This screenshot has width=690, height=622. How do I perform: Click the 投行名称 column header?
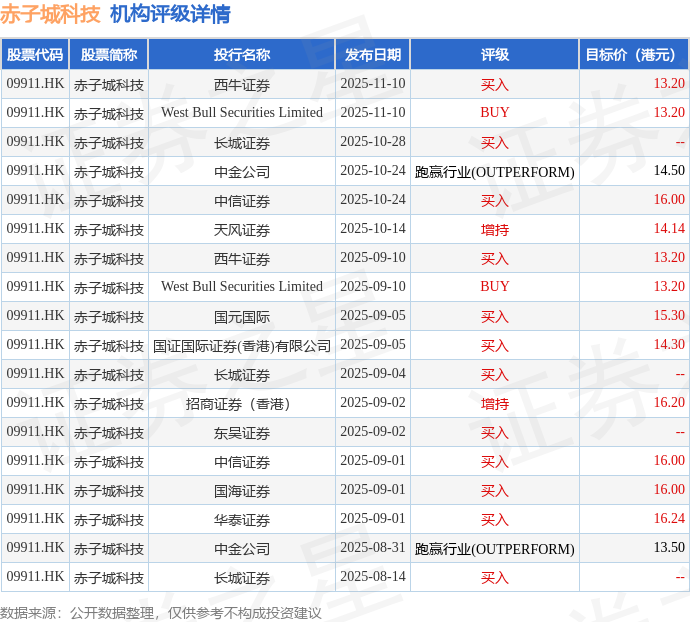(242, 55)
